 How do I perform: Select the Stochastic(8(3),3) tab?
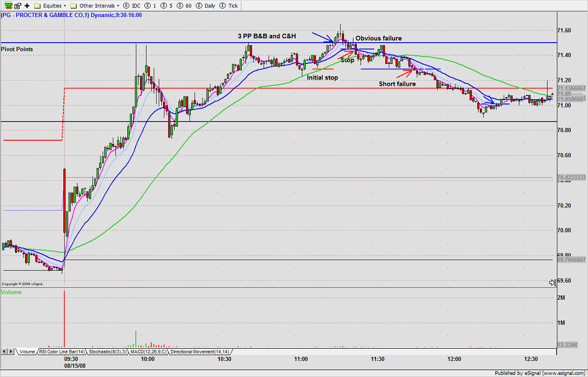(108, 352)
